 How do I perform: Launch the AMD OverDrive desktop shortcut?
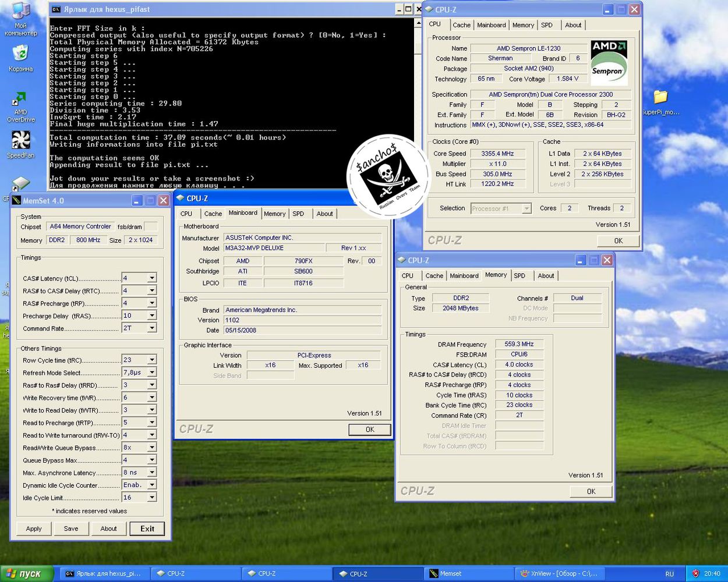click(20, 108)
